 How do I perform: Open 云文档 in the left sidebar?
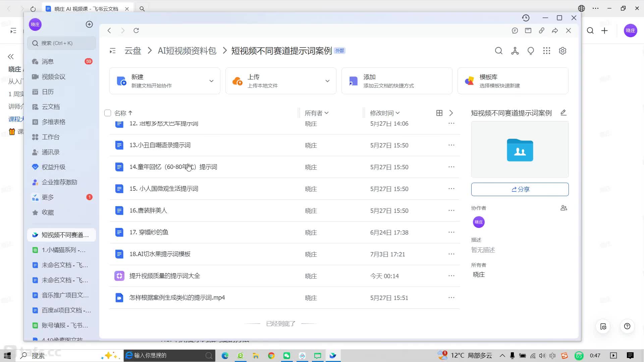51,107
